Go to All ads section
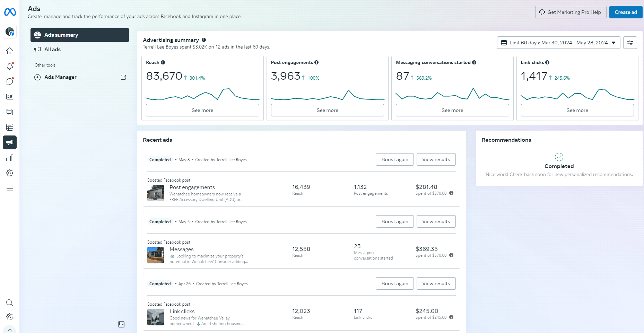644x333 pixels. (x=52, y=50)
